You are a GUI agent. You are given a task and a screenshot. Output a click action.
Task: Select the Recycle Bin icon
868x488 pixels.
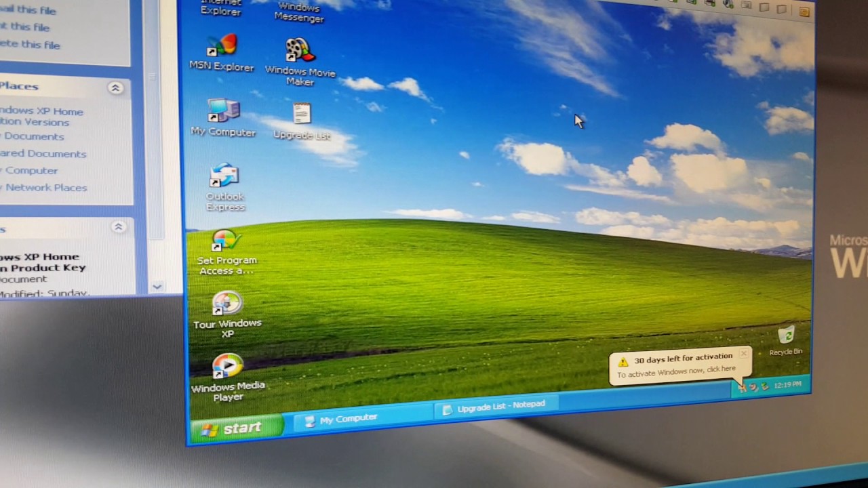pos(786,341)
